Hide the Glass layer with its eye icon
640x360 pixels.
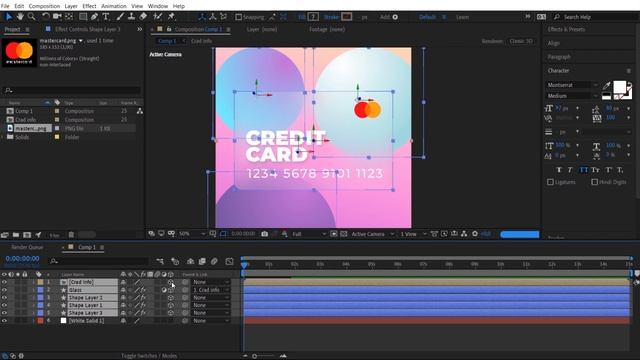tap(4, 290)
